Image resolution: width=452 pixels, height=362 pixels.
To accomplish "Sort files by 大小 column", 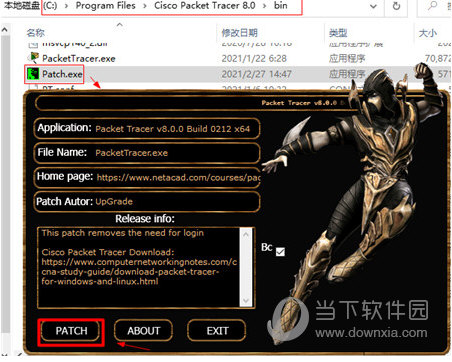I will 427,33.
